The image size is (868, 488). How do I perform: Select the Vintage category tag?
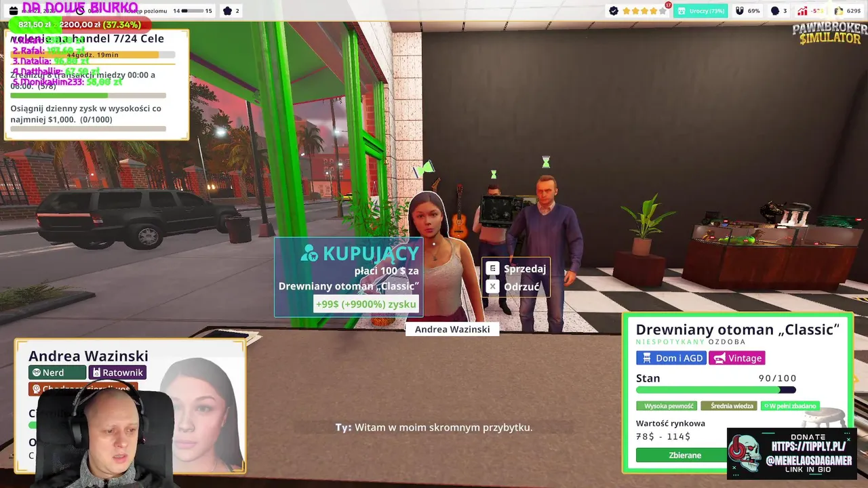click(737, 358)
